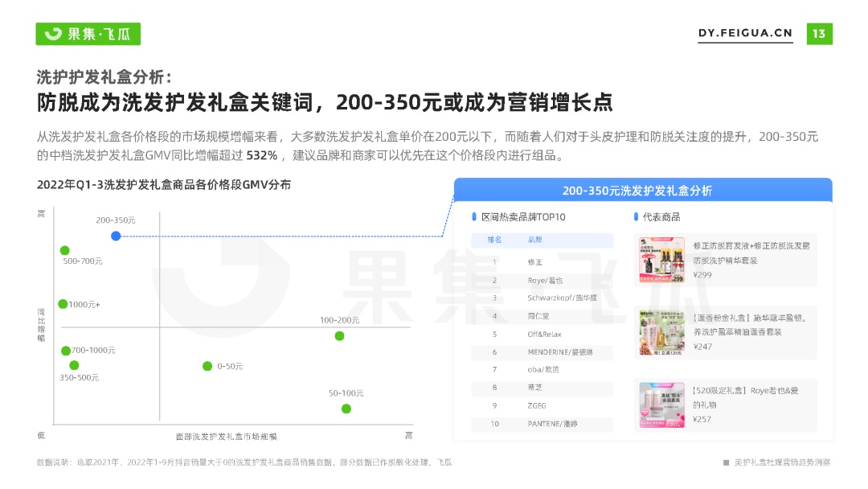
Task: Open the 蓬香粉金礼盒 product thumbnail
Action: click(x=661, y=332)
